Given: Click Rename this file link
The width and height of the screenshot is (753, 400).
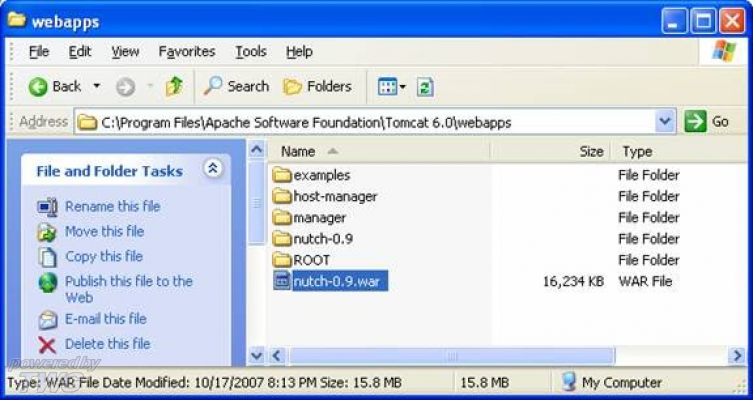Looking at the screenshot, I should (x=112, y=206).
